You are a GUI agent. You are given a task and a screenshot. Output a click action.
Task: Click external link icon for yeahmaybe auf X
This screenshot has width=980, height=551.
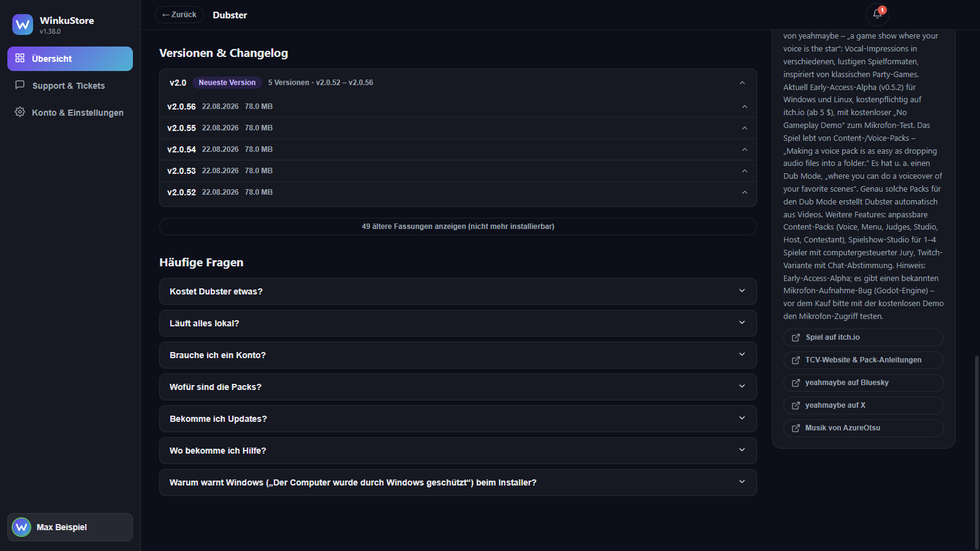point(796,405)
